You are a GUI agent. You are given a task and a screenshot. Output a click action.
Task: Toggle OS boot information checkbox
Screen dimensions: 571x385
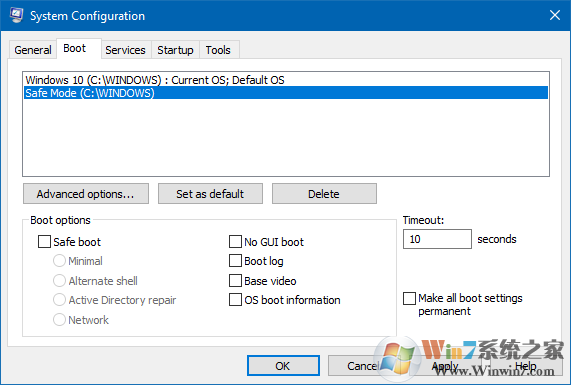pos(235,300)
